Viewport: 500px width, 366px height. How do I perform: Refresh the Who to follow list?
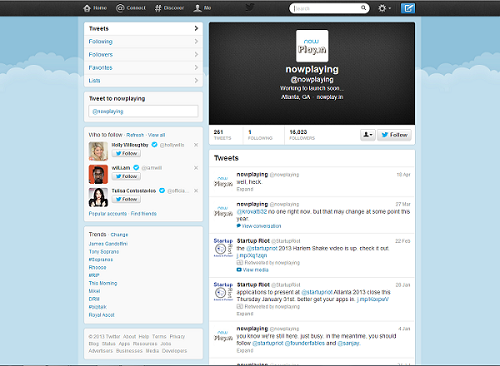click(x=135, y=135)
